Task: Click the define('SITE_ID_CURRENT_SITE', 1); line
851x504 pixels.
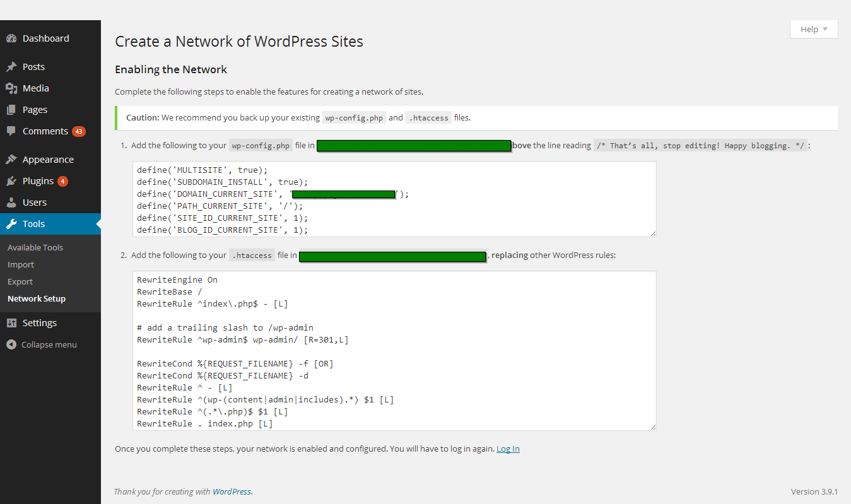Action: [223, 218]
